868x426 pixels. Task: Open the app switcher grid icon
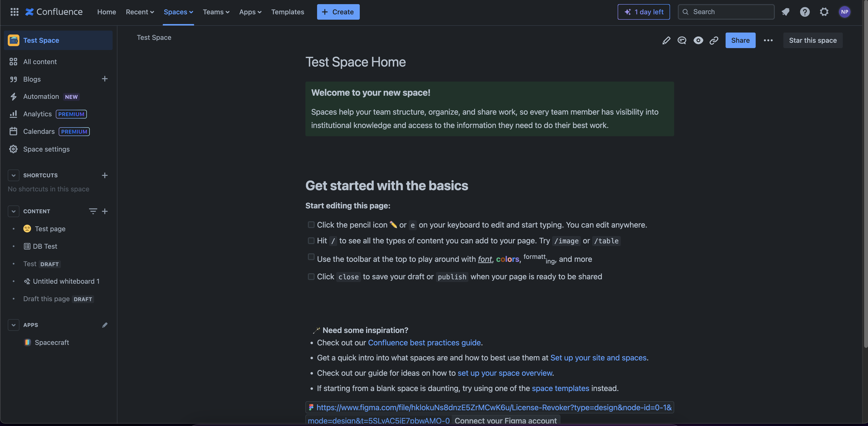point(14,12)
